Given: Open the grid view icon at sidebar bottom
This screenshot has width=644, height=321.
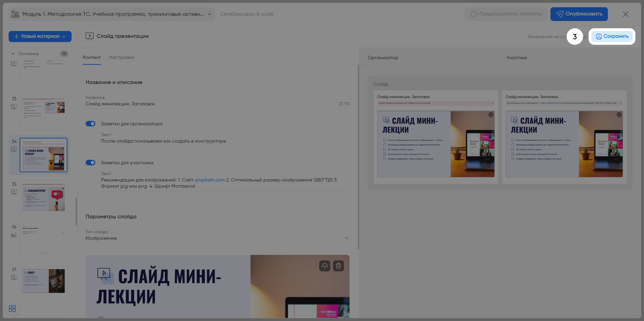Looking at the screenshot, I should [x=12, y=309].
